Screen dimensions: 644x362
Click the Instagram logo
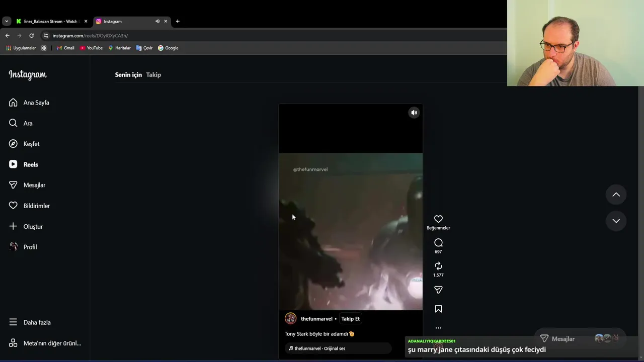[x=28, y=74]
